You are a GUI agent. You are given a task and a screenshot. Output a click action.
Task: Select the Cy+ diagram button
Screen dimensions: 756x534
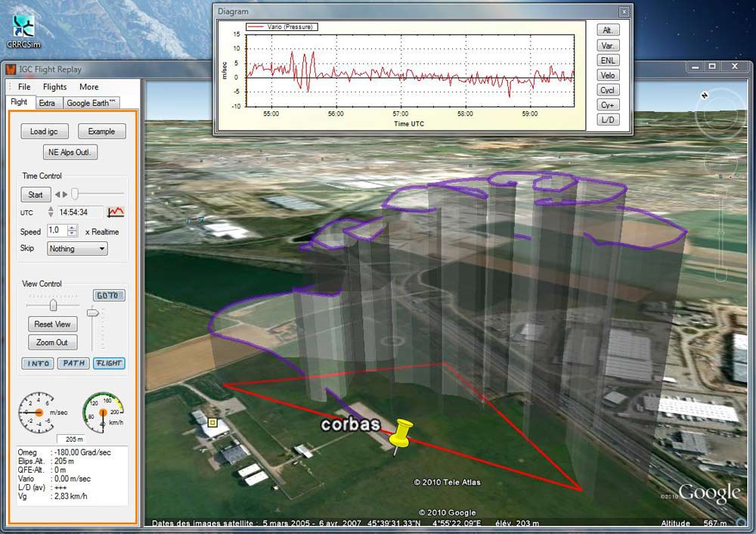tap(608, 104)
